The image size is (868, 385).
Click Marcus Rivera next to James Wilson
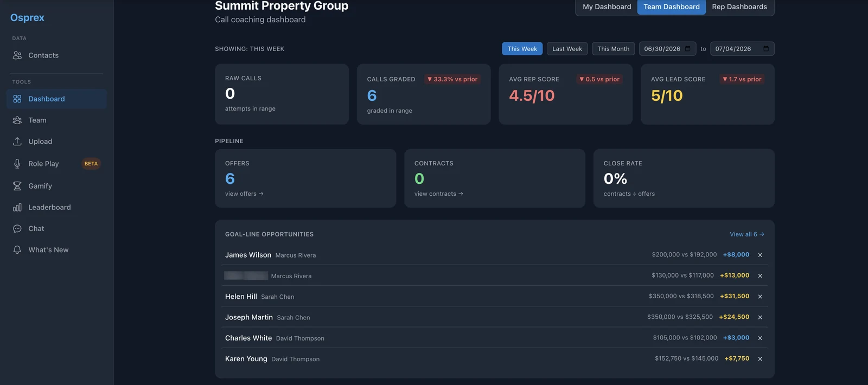(296, 255)
